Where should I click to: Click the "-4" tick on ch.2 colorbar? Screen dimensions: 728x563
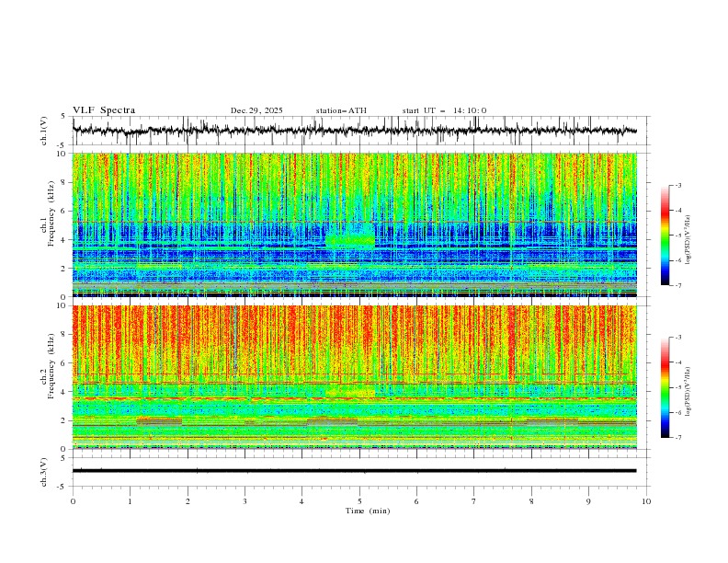677,362
